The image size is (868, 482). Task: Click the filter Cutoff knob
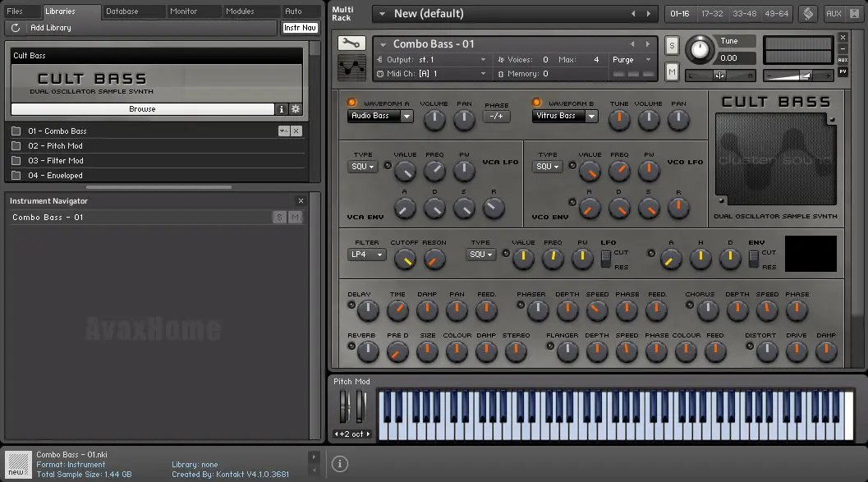tap(405, 259)
